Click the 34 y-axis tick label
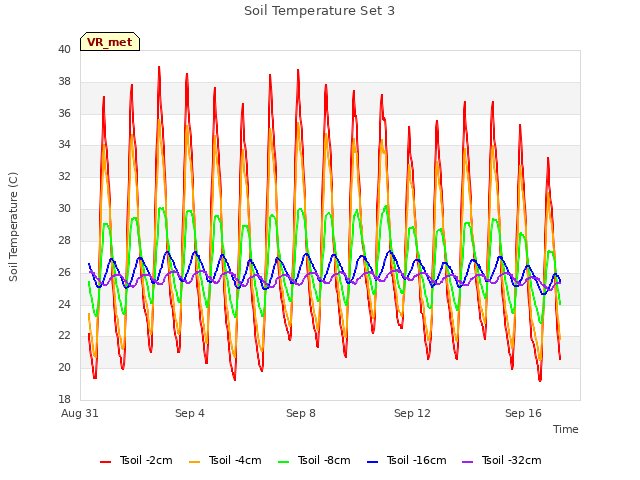This screenshot has width=640, height=480. click(x=64, y=145)
